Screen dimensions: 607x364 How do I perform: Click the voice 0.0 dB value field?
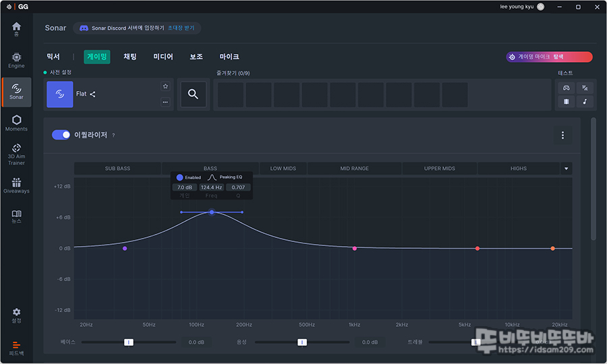(370, 342)
